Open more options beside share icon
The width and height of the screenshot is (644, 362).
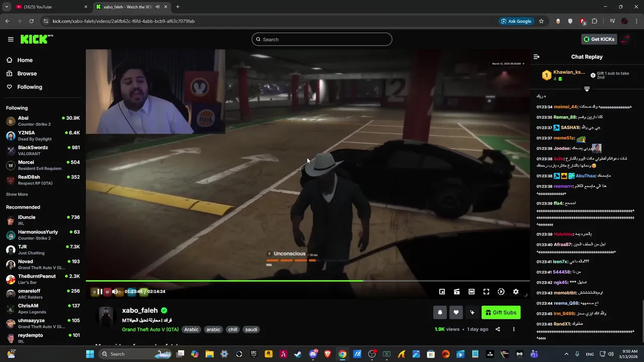(514, 329)
